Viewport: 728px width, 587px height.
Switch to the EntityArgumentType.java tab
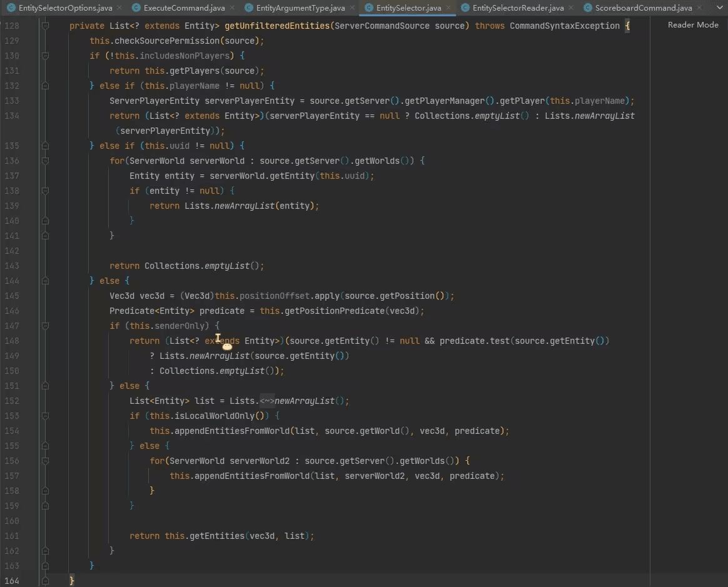point(300,8)
